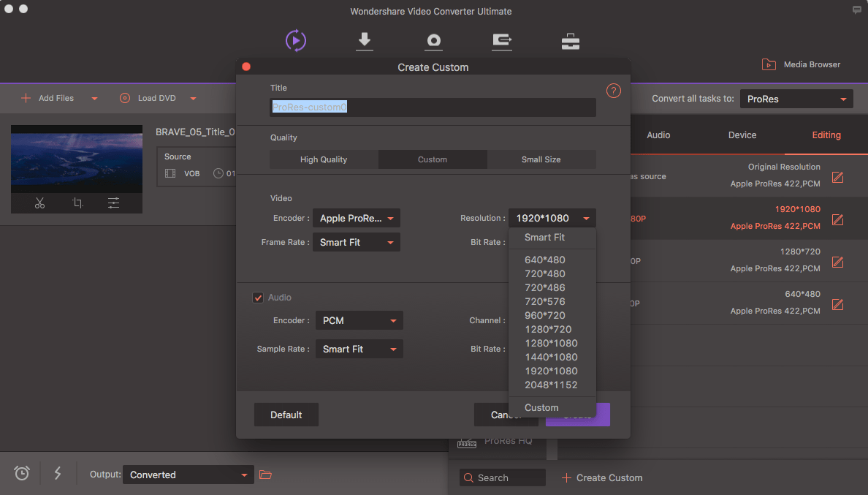This screenshot has width=868, height=495.
Task: Select Custom quality option
Action: tap(433, 159)
